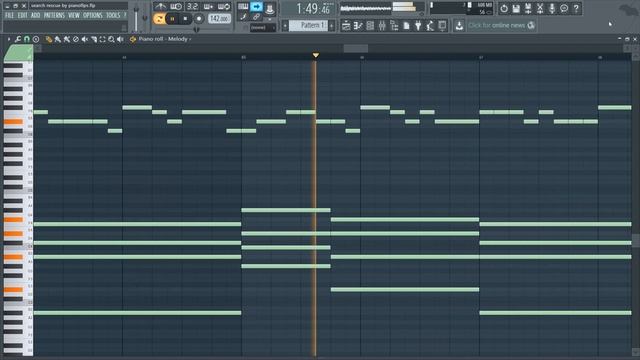Choose the Select marquee tool

coord(102,39)
